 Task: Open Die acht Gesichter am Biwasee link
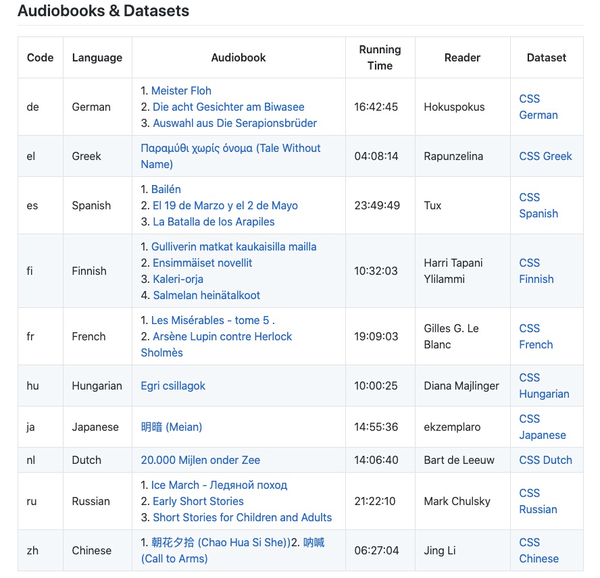point(228,107)
